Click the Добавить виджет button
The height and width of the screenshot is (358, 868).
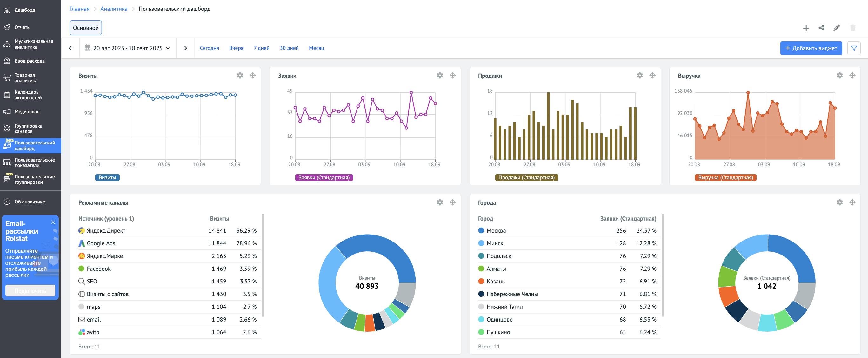click(x=811, y=48)
